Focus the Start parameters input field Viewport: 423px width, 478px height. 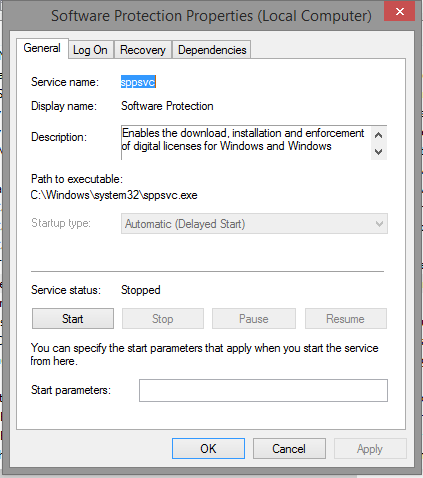click(x=263, y=390)
